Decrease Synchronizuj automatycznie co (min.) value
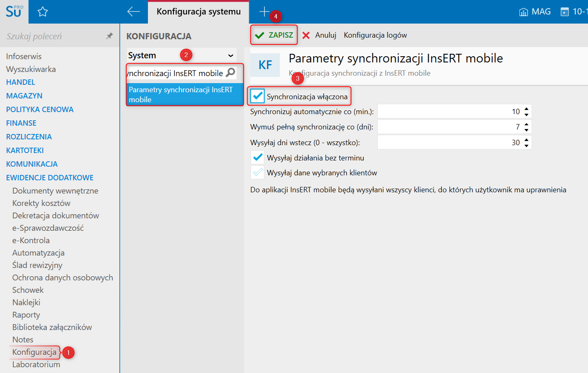 coord(526,115)
